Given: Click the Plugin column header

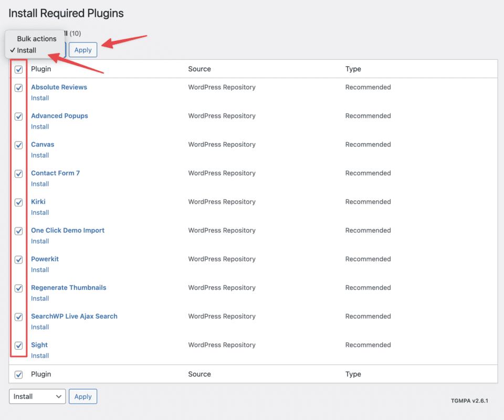Looking at the screenshot, I should (41, 69).
